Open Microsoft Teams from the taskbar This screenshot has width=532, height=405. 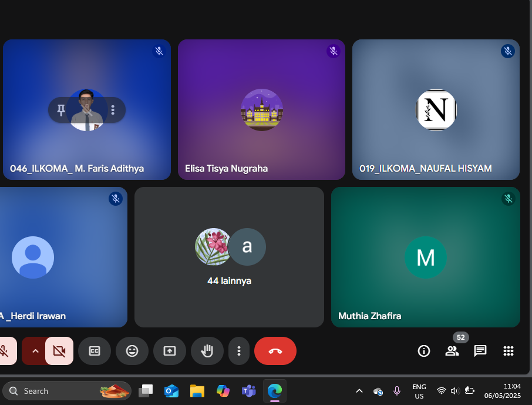[248, 391]
